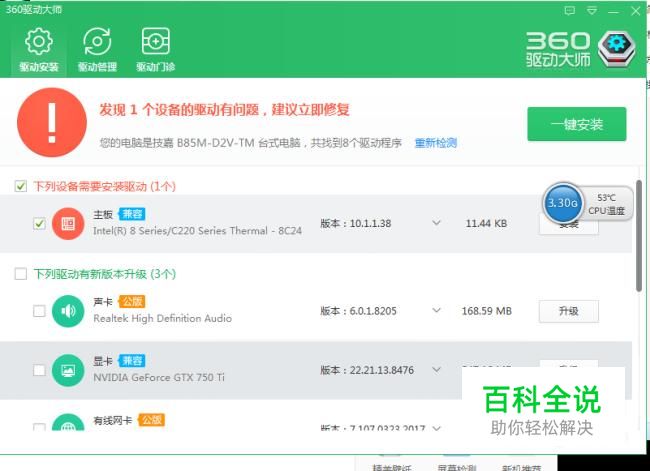Click the 360驱动大师 logo icon
This screenshot has width=650, height=471.
click(617, 49)
